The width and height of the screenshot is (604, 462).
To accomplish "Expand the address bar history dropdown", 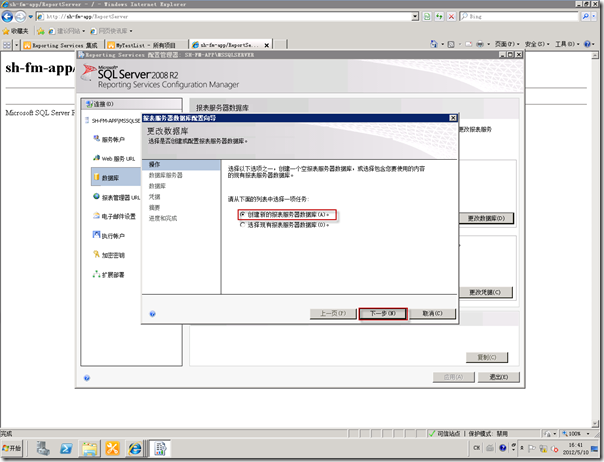I will 415,17.
